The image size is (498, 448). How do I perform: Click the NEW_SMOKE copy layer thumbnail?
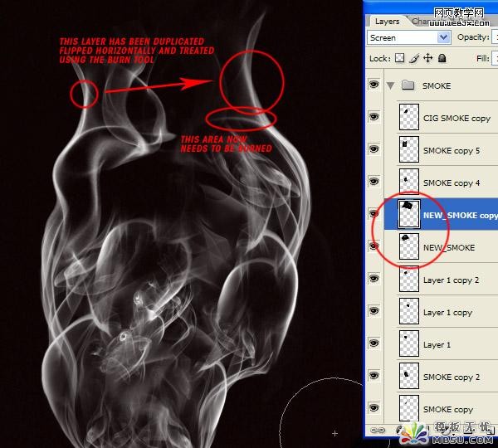coord(408,214)
